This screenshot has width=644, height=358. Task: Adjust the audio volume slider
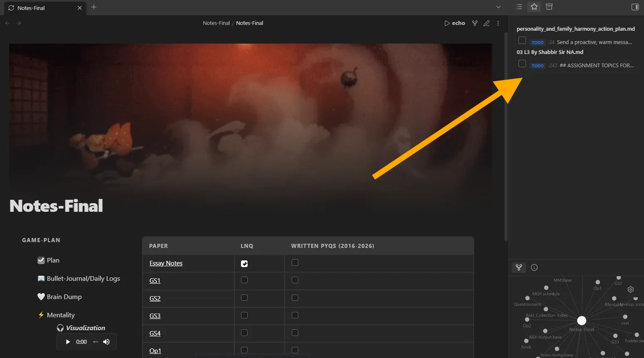[x=96, y=342]
